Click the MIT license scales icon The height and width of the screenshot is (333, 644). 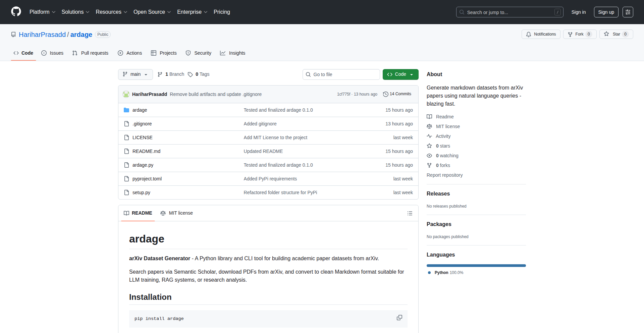[x=429, y=126]
